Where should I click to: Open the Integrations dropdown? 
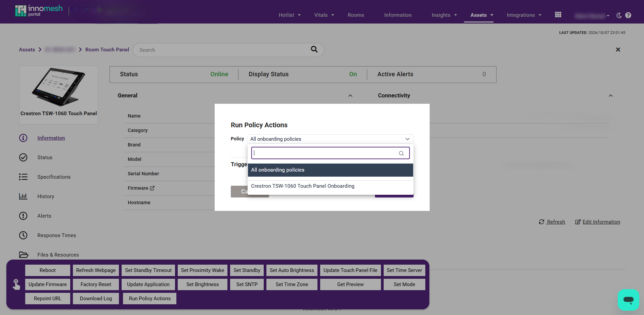[x=524, y=15]
